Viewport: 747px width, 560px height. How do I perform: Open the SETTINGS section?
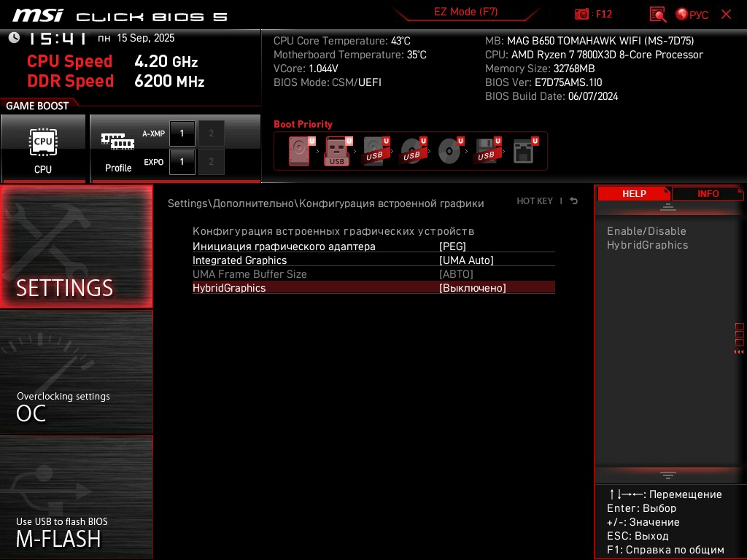(76, 246)
